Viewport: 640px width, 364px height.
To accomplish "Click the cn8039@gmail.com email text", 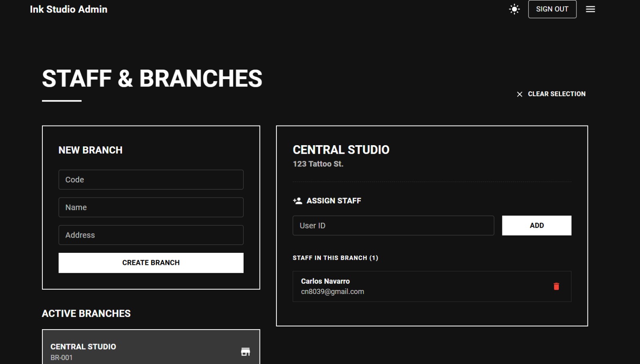I will point(332,292).
